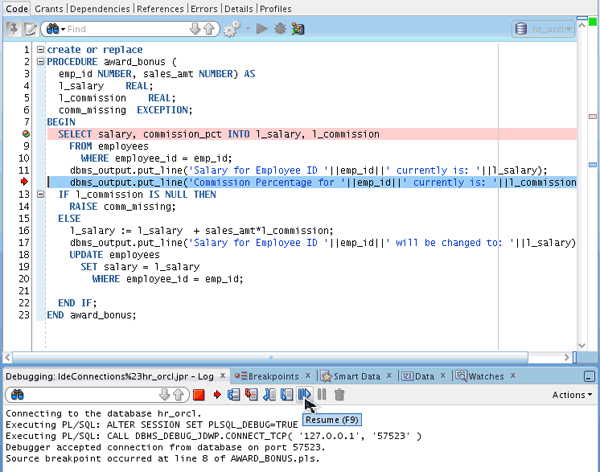Open the Smart Data tab
Screen dimensions: 600x472
click(355, 376)
